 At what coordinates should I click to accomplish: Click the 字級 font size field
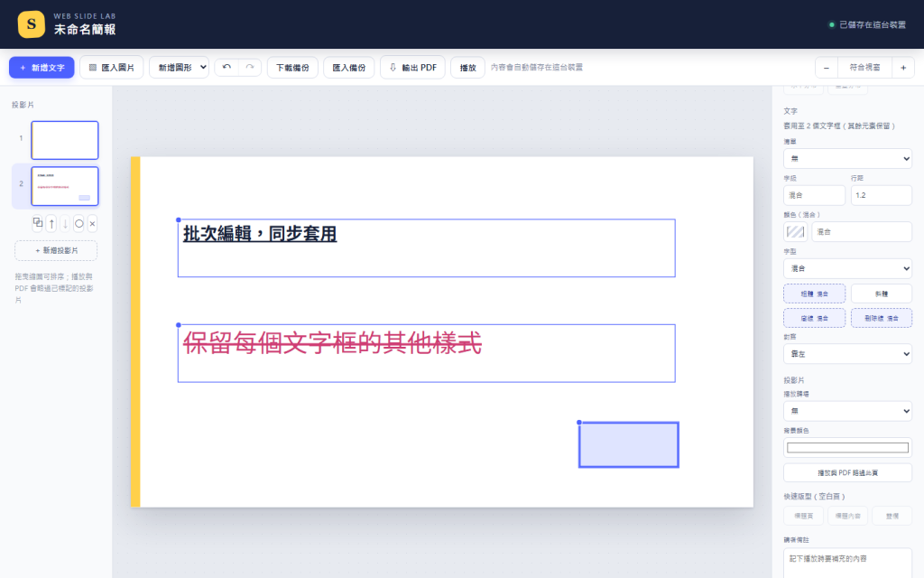(x=814, y=195)
